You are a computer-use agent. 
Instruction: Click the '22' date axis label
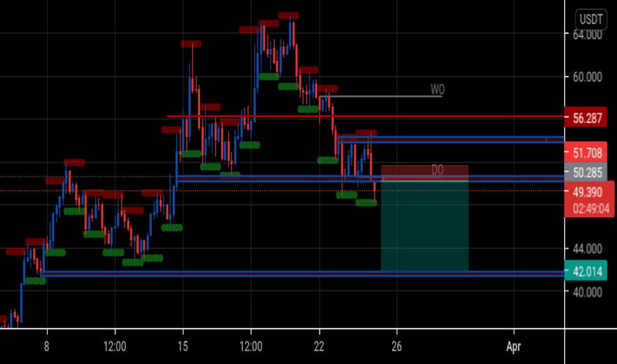click(319, 347)
